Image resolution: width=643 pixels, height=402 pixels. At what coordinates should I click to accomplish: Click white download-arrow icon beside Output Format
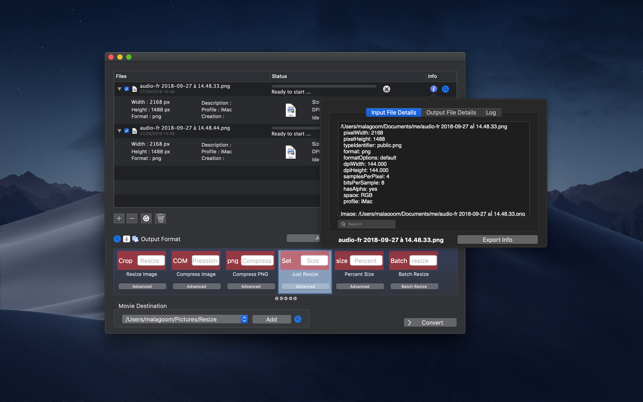tap(126, 239)
